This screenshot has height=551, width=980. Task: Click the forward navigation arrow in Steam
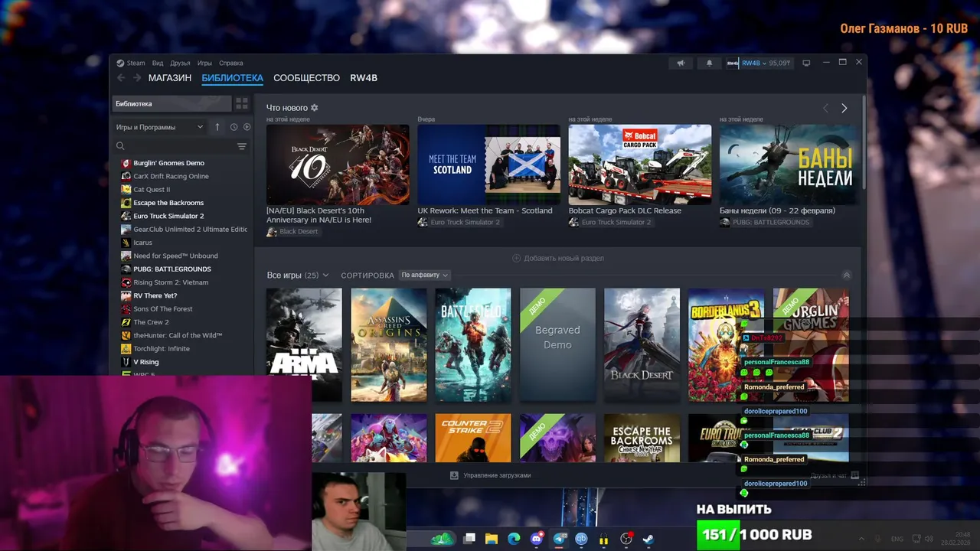(x=137, y=78)
